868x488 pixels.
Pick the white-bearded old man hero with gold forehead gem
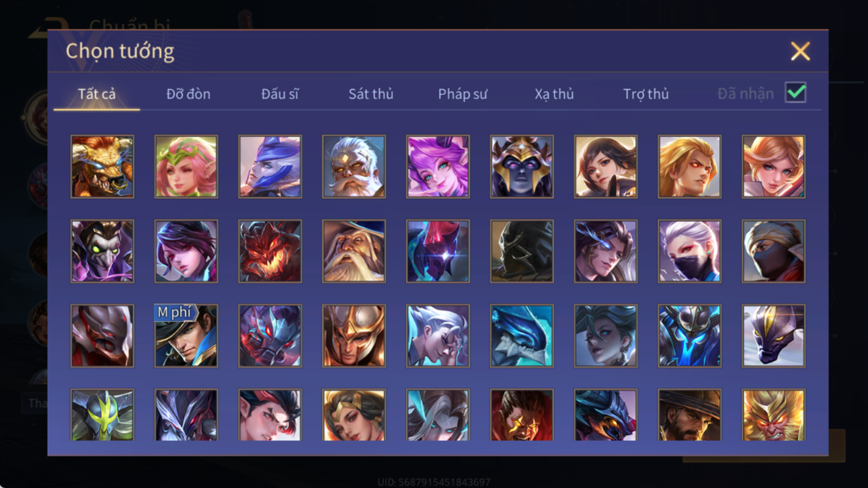(x=354, y=167)
